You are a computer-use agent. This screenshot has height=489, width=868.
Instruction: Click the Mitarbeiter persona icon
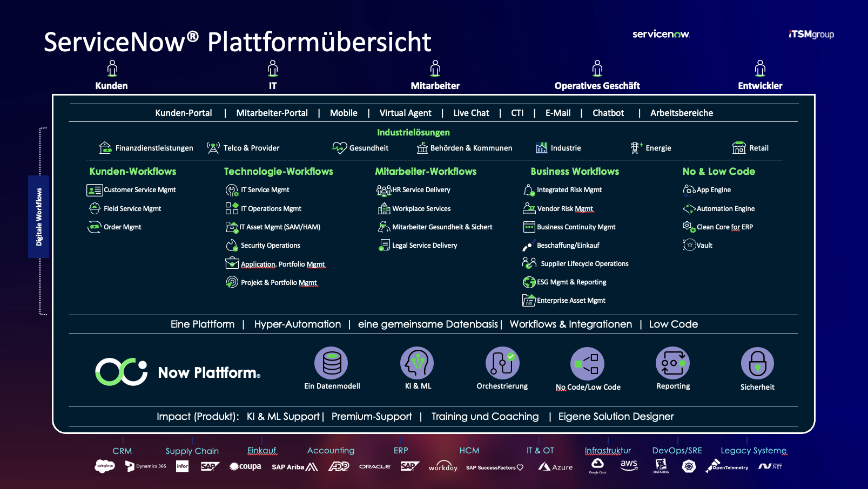coord(435,69)
